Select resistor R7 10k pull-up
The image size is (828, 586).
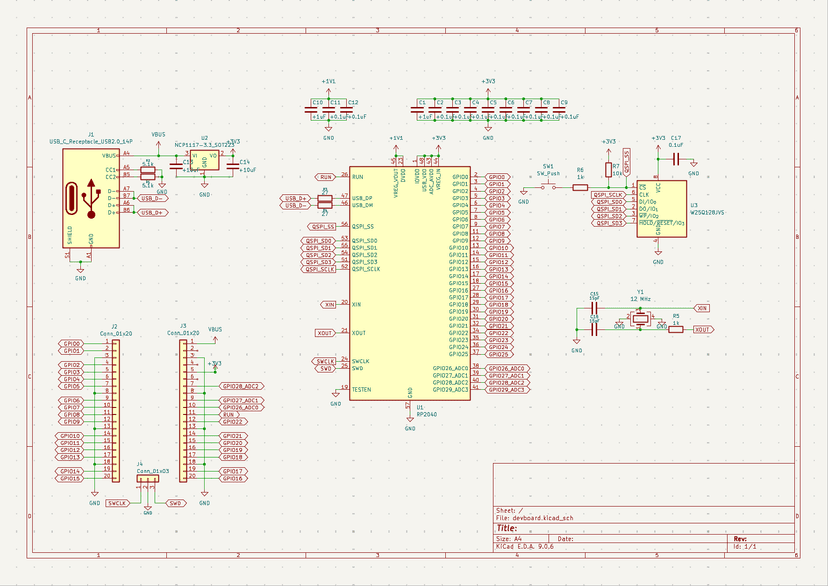[x=608, y=170]
